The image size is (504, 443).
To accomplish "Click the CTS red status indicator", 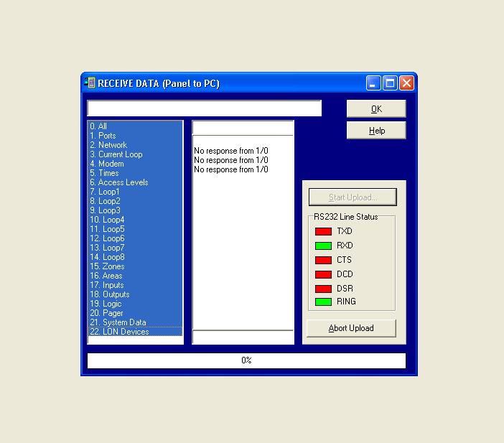I will pyautogui.click(x=323, y=260).
